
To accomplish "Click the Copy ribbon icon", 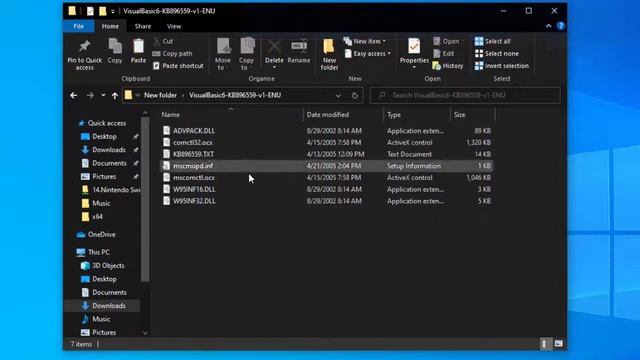I will pyautogui.click(x=115, y=46).
